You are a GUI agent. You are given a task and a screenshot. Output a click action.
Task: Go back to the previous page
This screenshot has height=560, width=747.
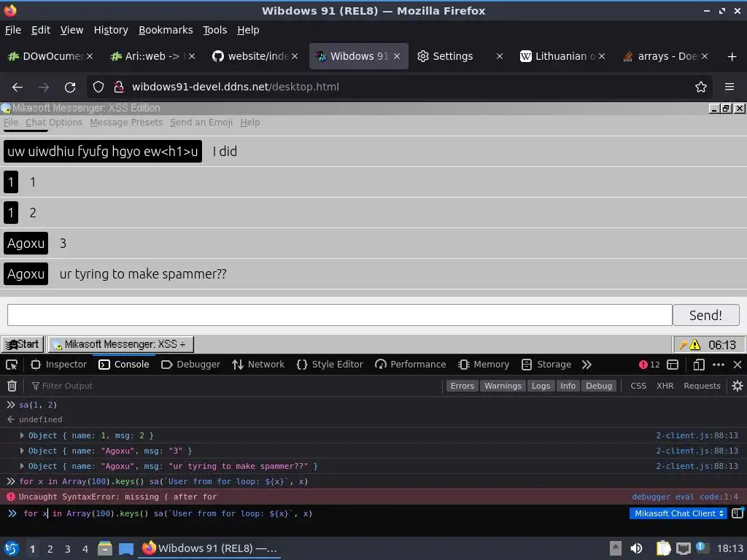point(18,87)
